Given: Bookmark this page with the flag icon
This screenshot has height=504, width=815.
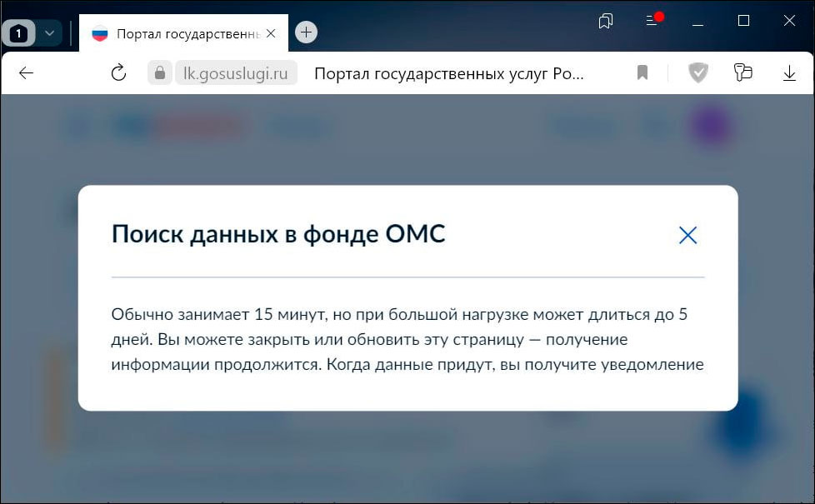Looking at the screenshot, I should pyautogui.click(x=642, y=72).
